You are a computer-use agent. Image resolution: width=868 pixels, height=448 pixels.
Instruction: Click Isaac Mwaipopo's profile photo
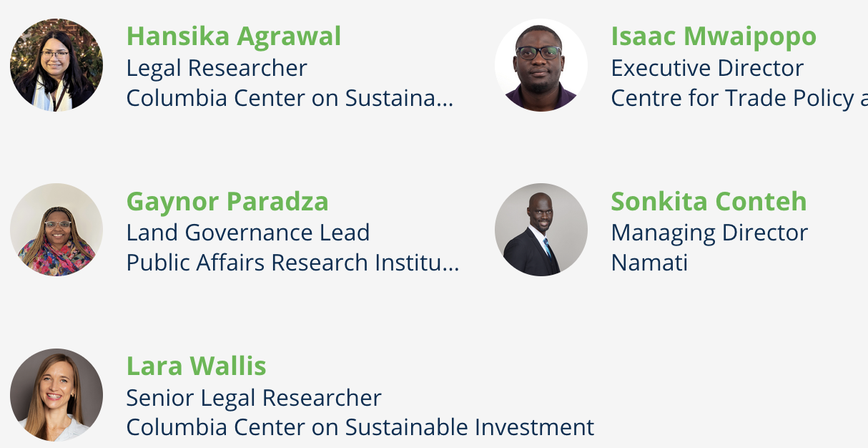click(x=541, y=65)
